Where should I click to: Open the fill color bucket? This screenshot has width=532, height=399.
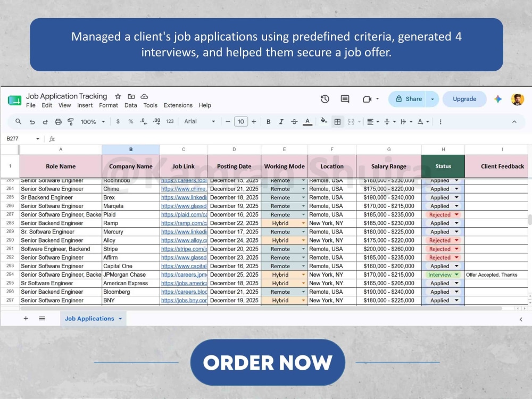pyautogui.click(x=323, y=121)
